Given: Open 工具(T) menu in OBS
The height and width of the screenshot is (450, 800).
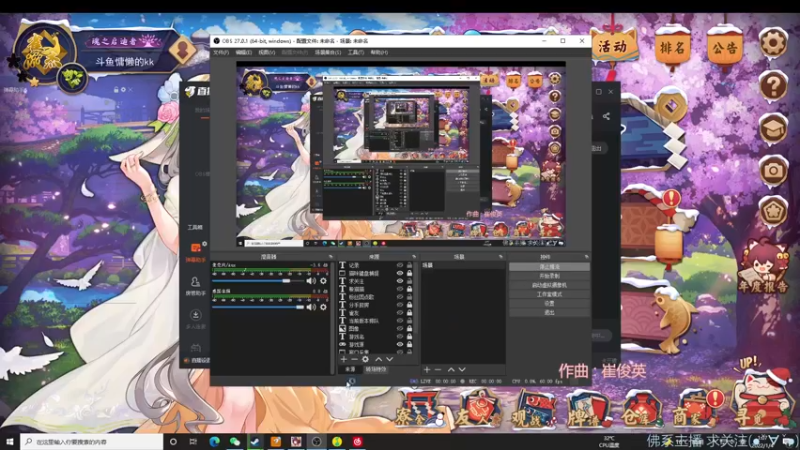Looking at the screenshot, I should tap(356, 53).
